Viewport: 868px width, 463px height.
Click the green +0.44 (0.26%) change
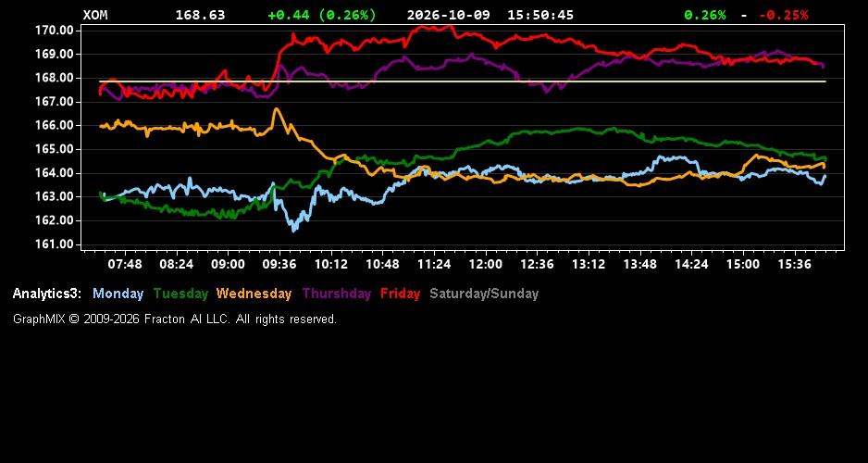pos(322,15)
